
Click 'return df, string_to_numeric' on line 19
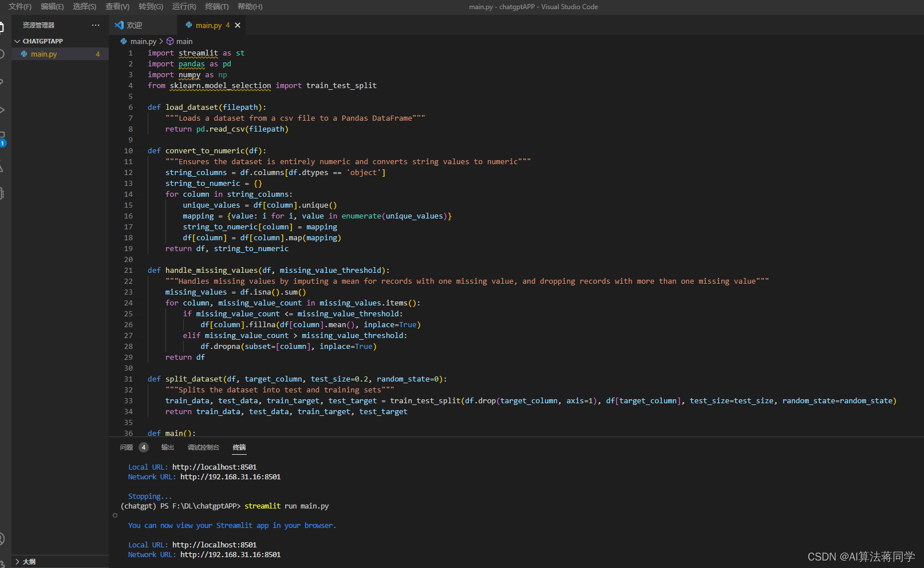pos(227,249)
